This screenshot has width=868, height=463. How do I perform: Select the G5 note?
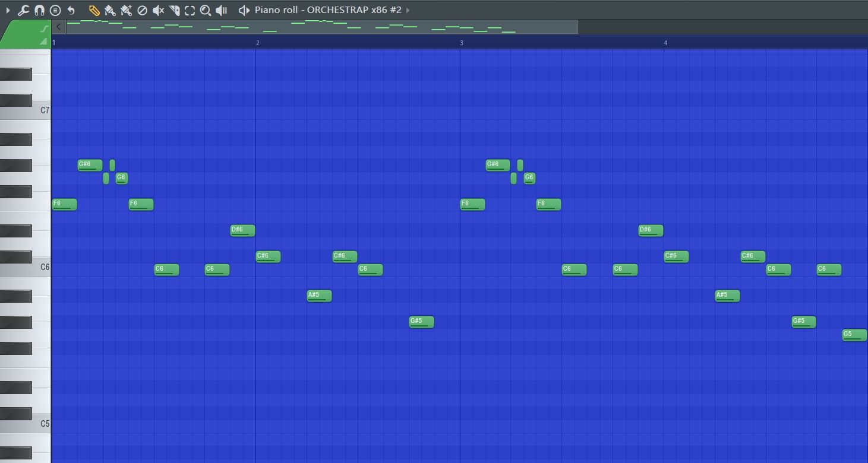coord(854,335)
